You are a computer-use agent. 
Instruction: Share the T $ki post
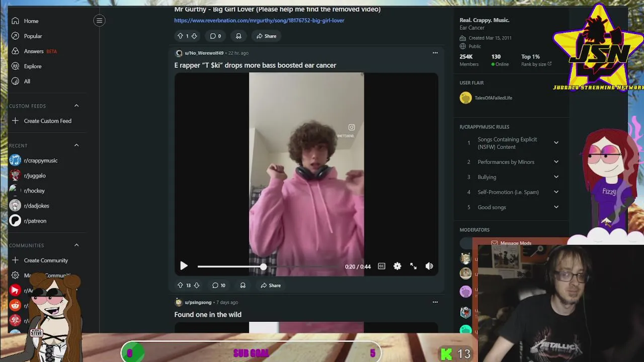pyautogui.click(x=270, y=285)
